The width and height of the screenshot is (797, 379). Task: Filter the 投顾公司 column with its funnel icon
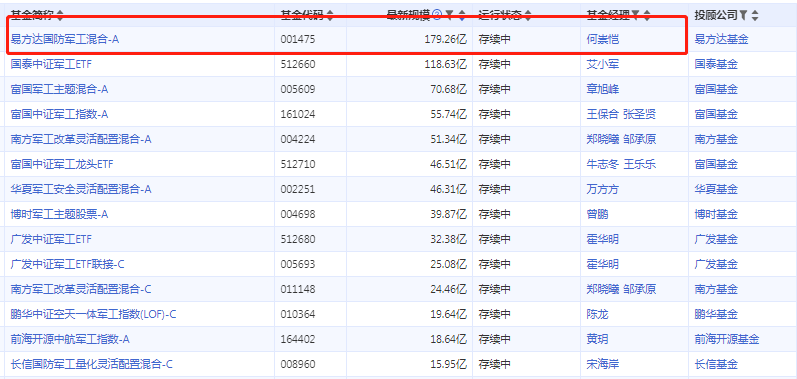click(744, 15)
